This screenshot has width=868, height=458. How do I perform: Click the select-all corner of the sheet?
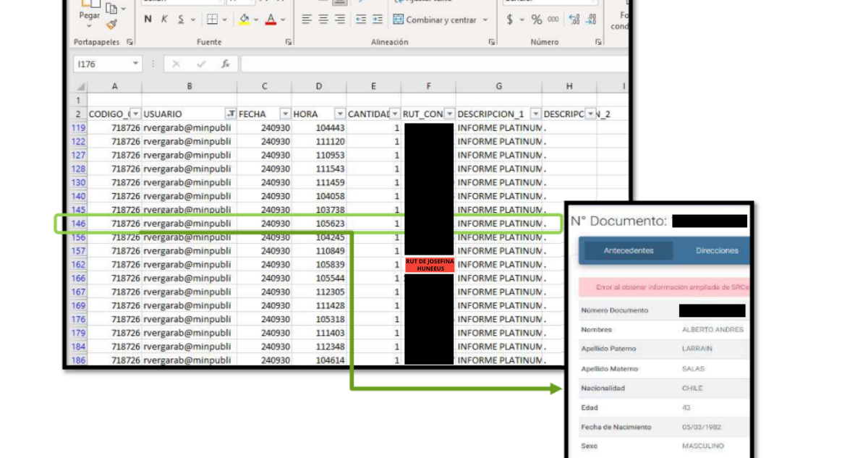(80, 87)
